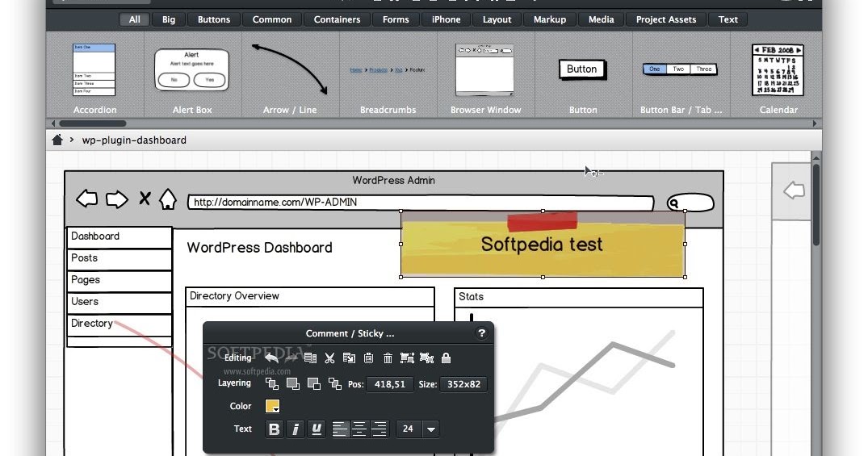
Task: Cut the selection with the scissors icon
Action: tap(330, 358)
